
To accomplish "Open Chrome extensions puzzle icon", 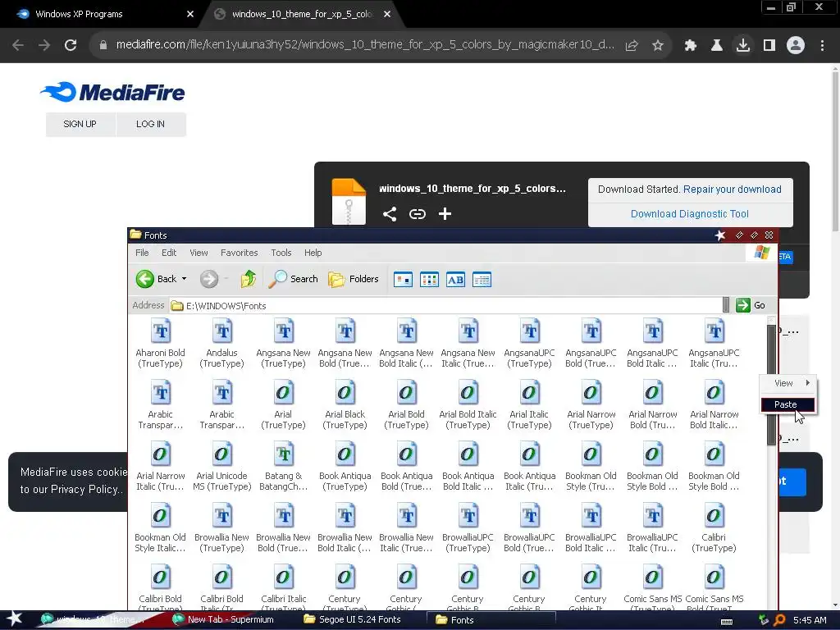I will point(691,46).
